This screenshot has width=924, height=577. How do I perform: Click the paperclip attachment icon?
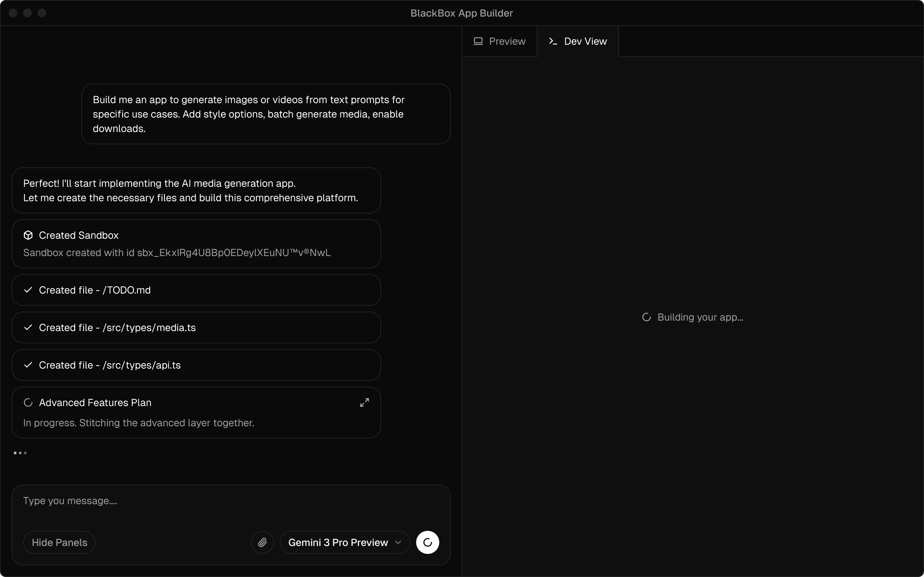click(x=262, y=542)
